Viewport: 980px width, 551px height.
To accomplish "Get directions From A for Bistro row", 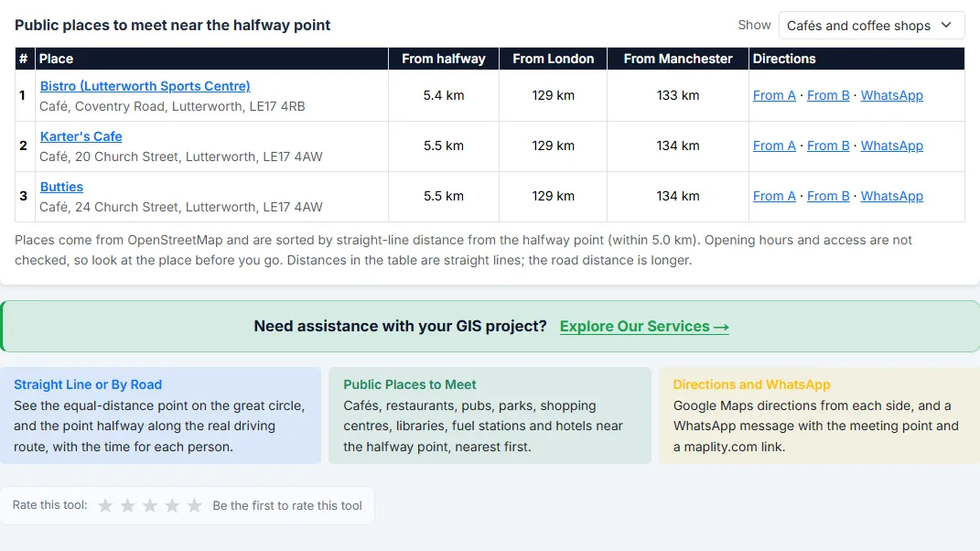I will pyautogui.click(x=774, y=96).
